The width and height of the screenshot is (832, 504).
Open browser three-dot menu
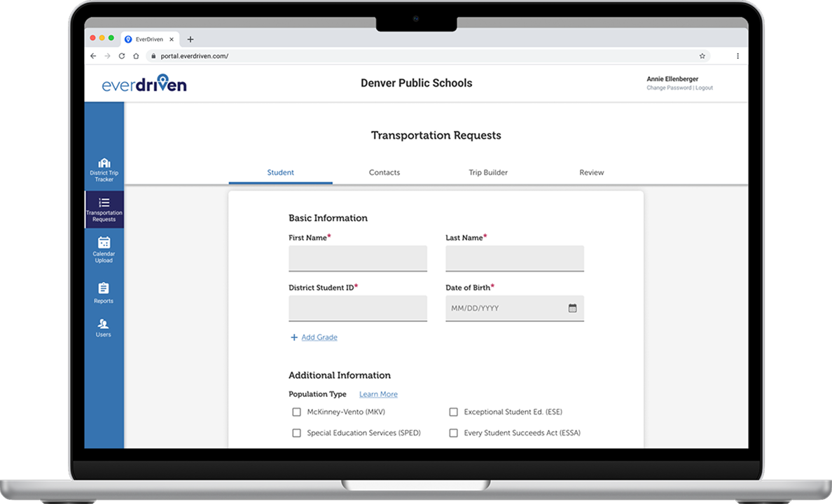[x=737, y=56]
